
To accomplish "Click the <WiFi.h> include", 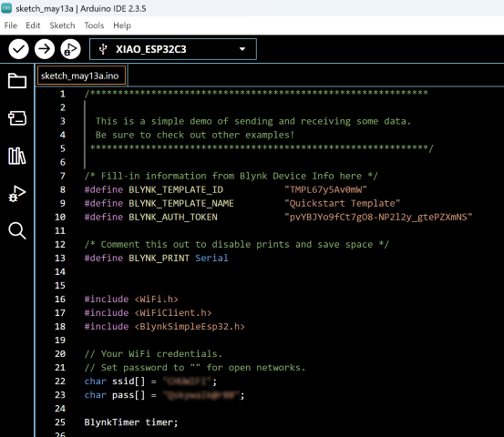I will coord(156,299).
